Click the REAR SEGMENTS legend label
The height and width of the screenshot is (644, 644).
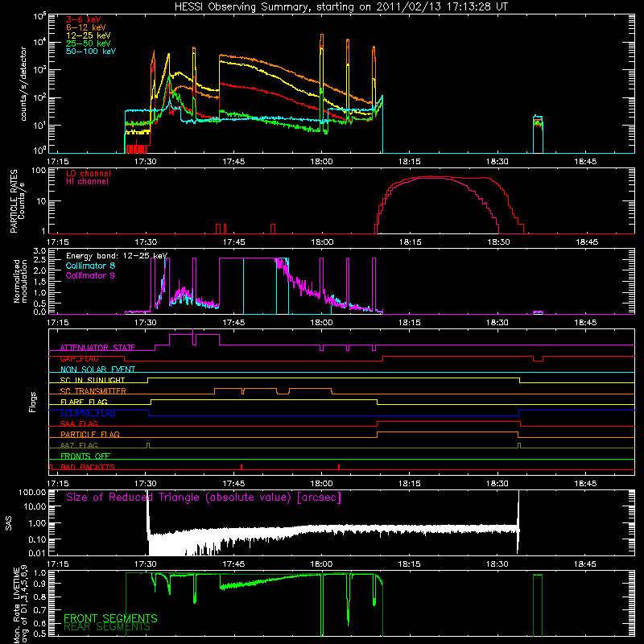107,627
